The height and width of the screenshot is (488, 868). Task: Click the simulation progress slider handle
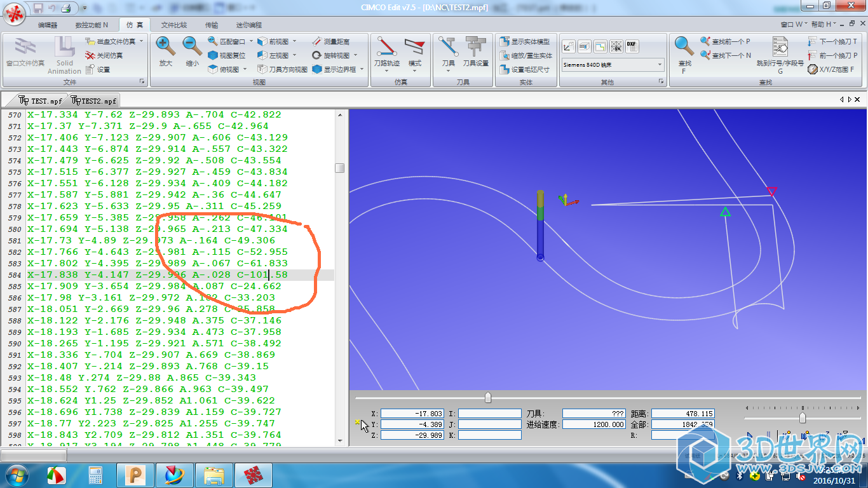pos(488,398)
